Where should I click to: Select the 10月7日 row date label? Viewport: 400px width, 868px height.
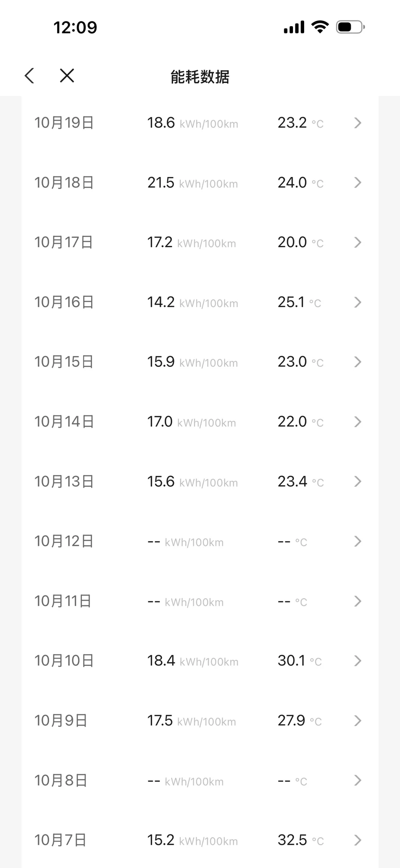(x=60, y=840)
